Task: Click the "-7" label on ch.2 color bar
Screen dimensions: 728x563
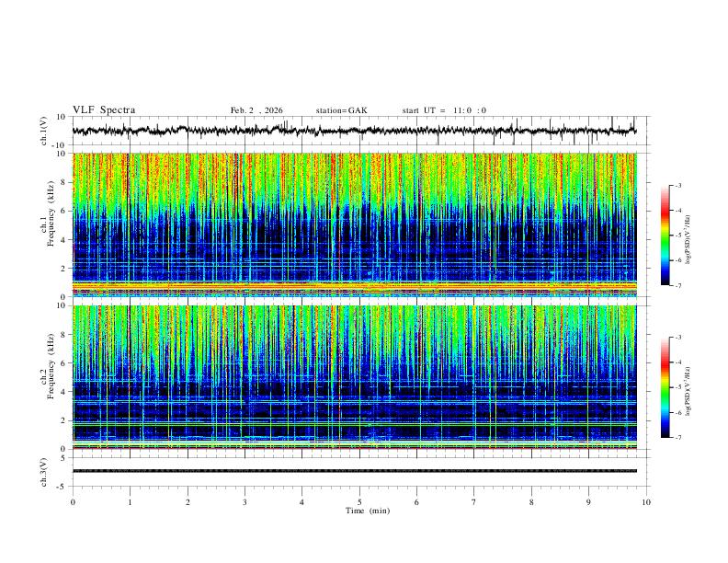Action: [678, 438]
